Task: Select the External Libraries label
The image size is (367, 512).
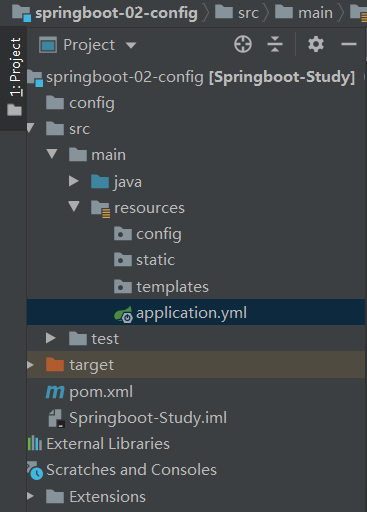Action: [108, 444]
